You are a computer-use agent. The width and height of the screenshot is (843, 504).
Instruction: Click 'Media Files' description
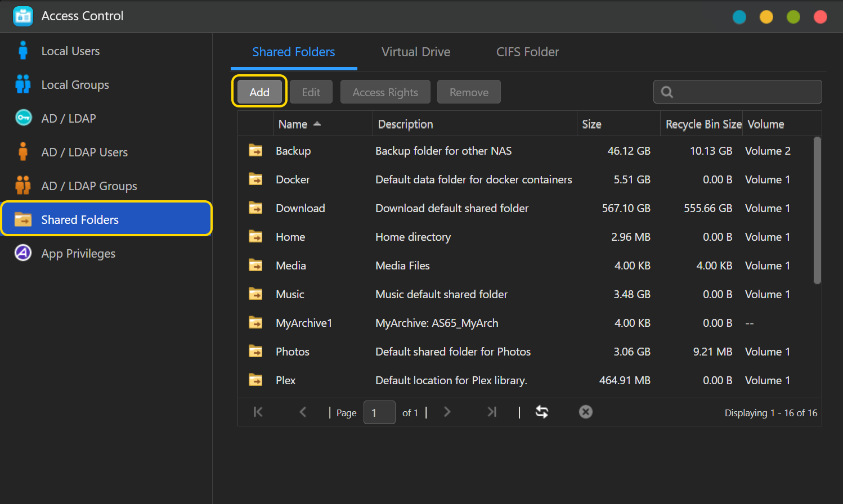coord(402,265)
